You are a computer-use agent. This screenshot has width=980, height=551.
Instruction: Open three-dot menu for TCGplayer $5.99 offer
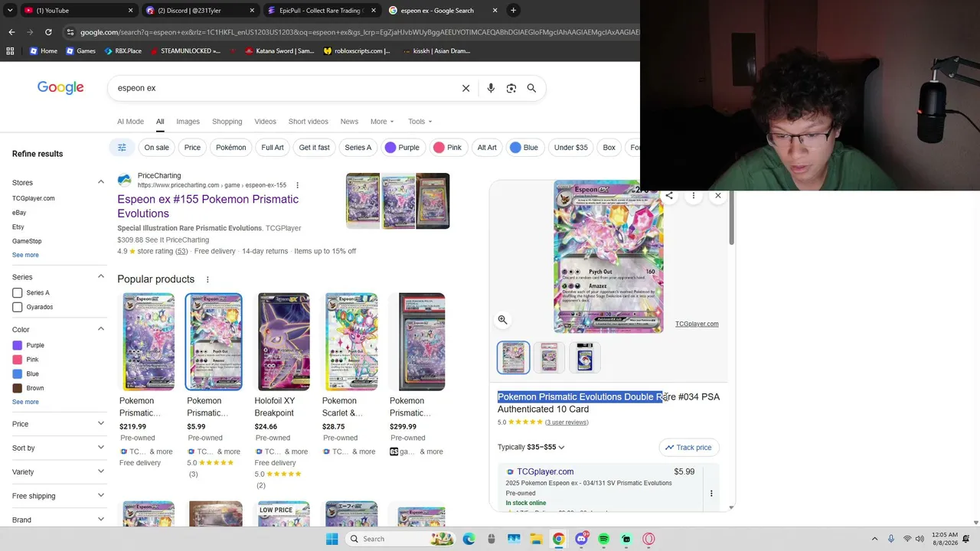(x=711, y=494)
